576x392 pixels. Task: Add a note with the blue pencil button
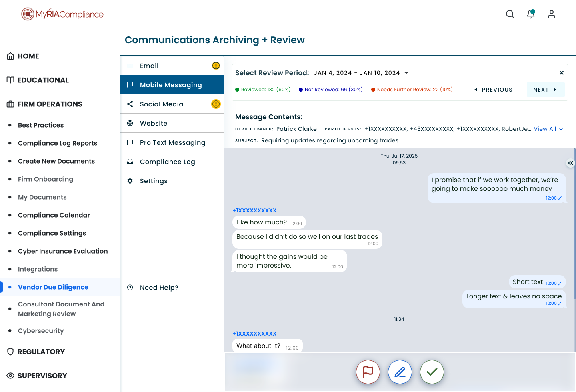click(400, 372)
